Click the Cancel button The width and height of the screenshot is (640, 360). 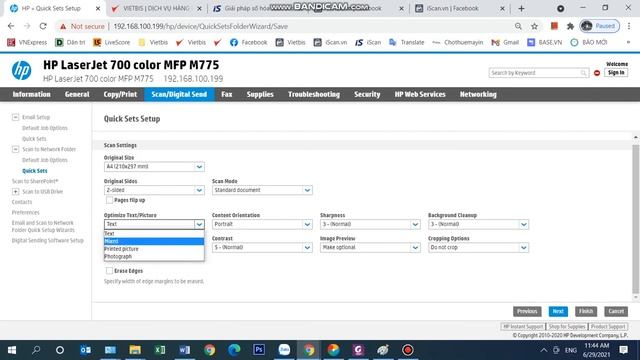tap(616, 311)
